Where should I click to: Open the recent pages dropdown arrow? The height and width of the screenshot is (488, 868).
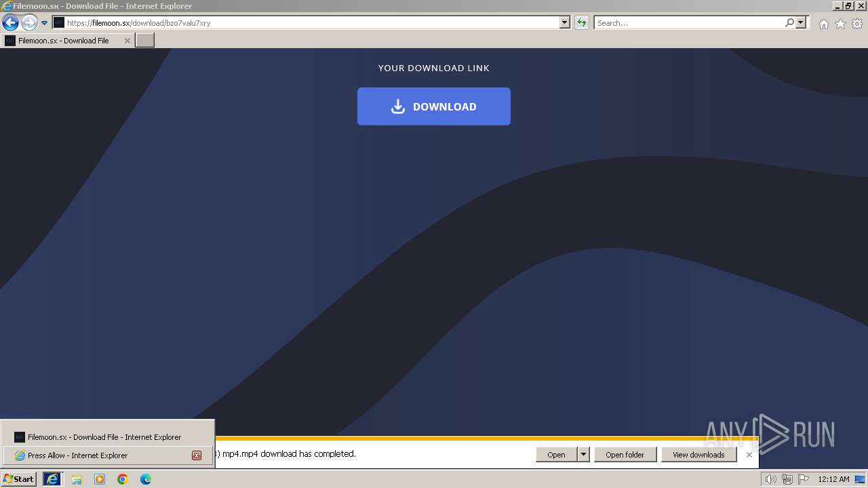(x=45, y=22)
